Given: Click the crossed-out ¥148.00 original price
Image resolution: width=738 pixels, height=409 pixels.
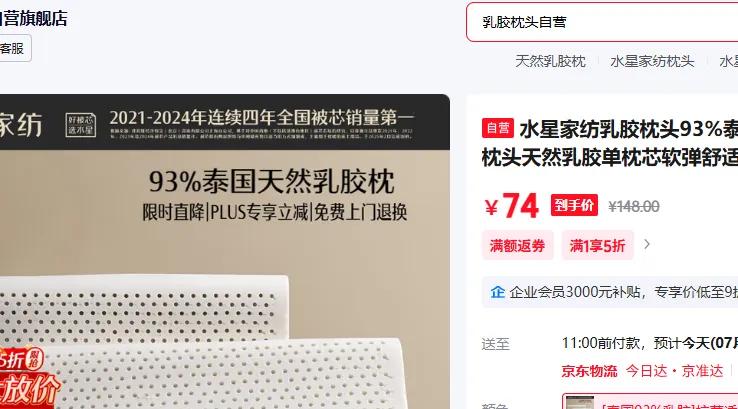Looking at the screenshot, I should coord(634,206).
